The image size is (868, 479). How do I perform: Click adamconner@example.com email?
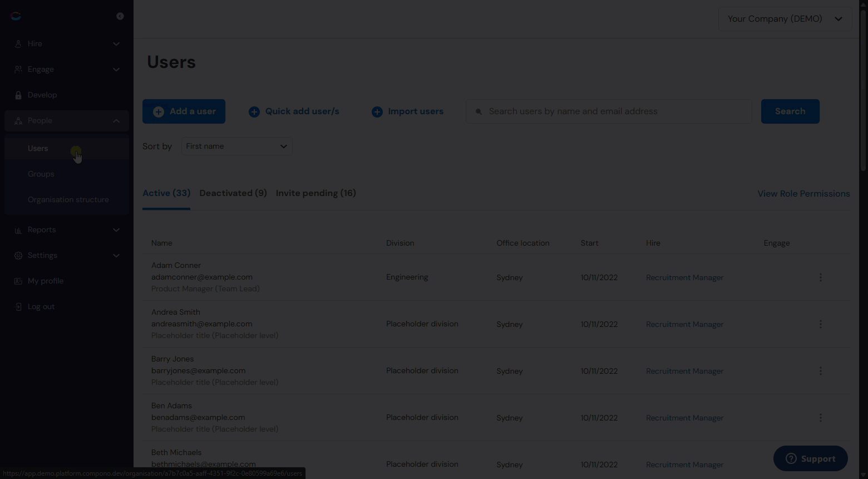click(202, 277)
